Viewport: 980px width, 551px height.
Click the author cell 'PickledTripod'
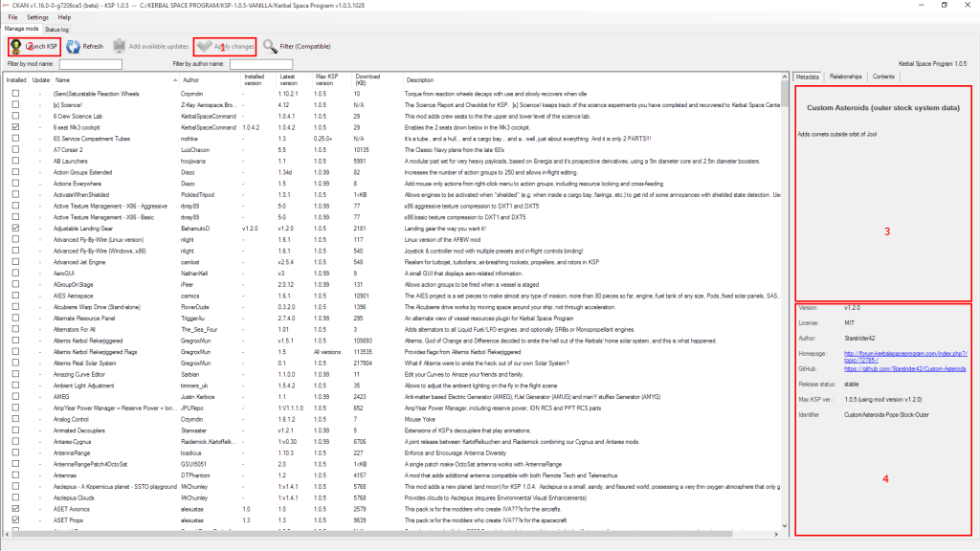[197, 195]
